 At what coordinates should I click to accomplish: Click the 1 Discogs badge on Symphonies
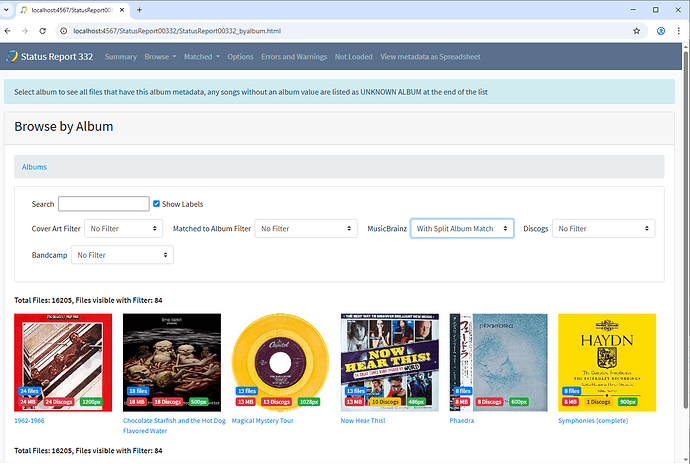tap(598, 402)
